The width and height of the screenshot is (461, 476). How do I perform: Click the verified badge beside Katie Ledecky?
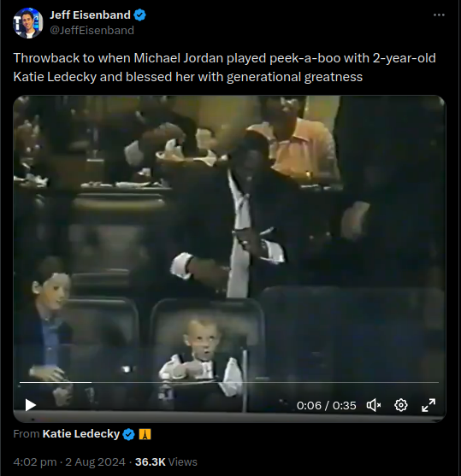click(128, 434)
